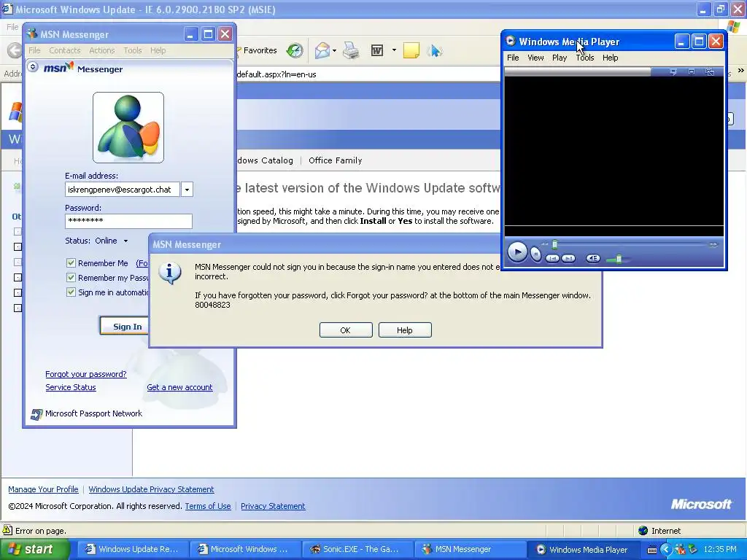Toggle the Remember my Password checkbox
The image size is (747, 560).
click(x=71, y=278)
